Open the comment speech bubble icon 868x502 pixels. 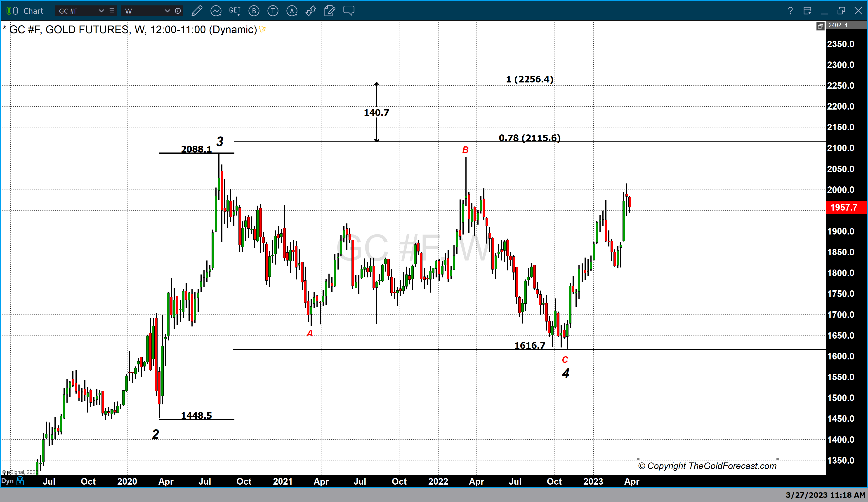coord(349,11)
